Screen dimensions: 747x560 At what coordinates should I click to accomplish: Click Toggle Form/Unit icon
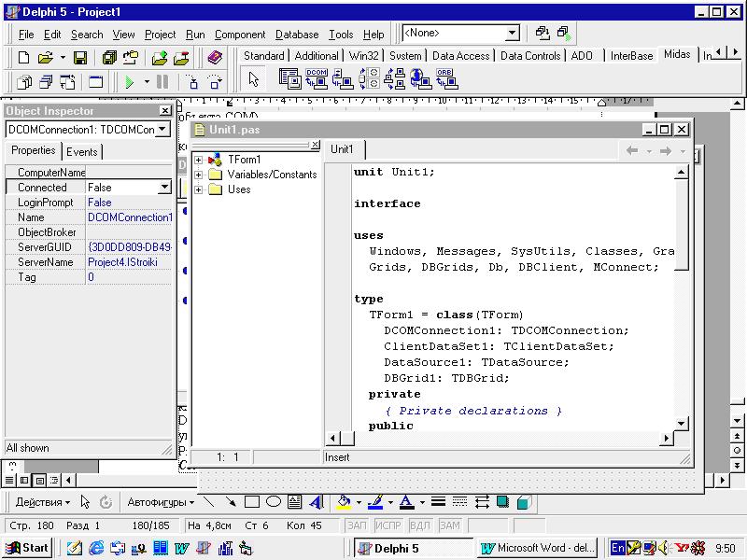tap(67, 82)
